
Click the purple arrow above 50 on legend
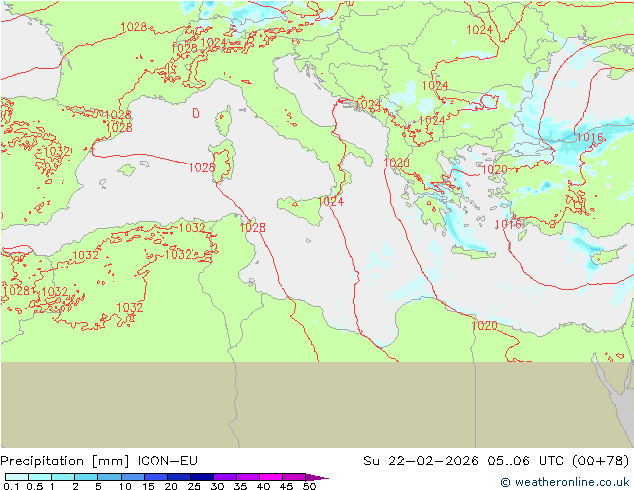tap(317, 477)
